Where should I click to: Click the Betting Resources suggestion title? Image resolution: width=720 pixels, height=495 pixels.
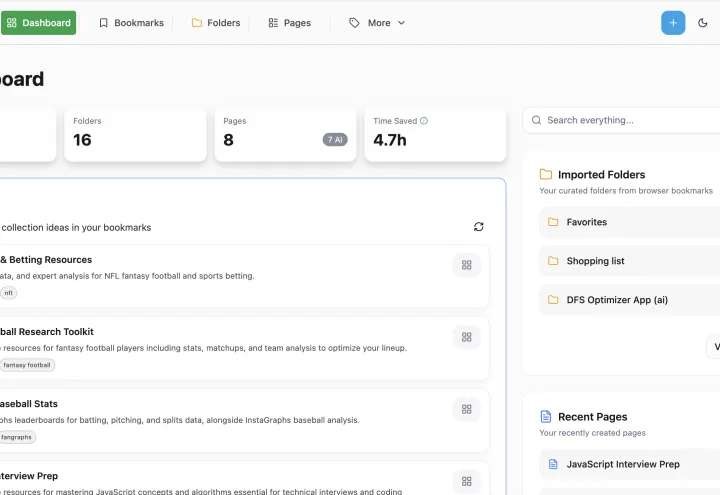point(46,260)
